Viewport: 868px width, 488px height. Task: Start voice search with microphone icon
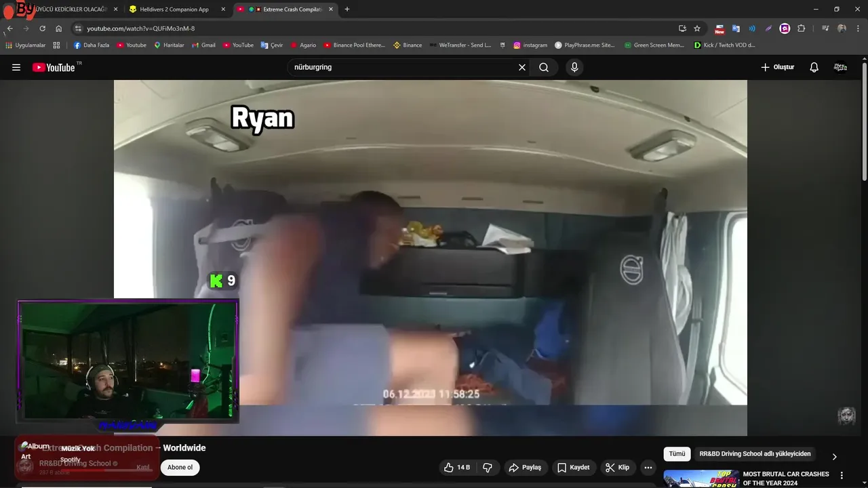click(574, 67)
